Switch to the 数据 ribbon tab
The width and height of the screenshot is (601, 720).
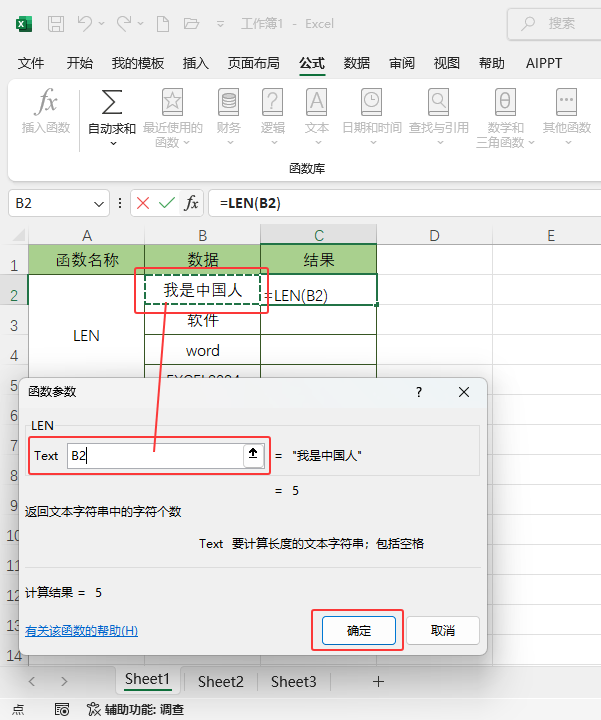(x=357, y=63)
